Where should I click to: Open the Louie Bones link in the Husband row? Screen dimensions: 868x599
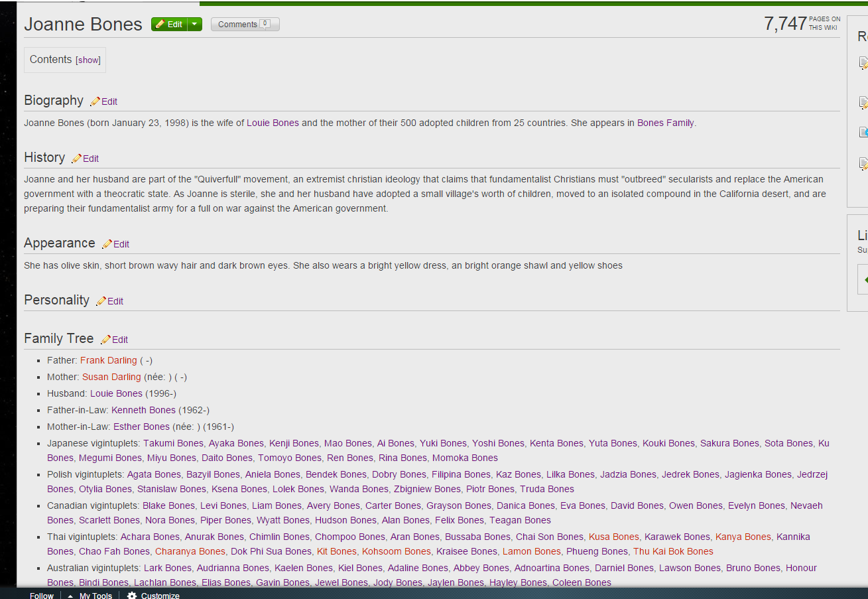(117, 393)
